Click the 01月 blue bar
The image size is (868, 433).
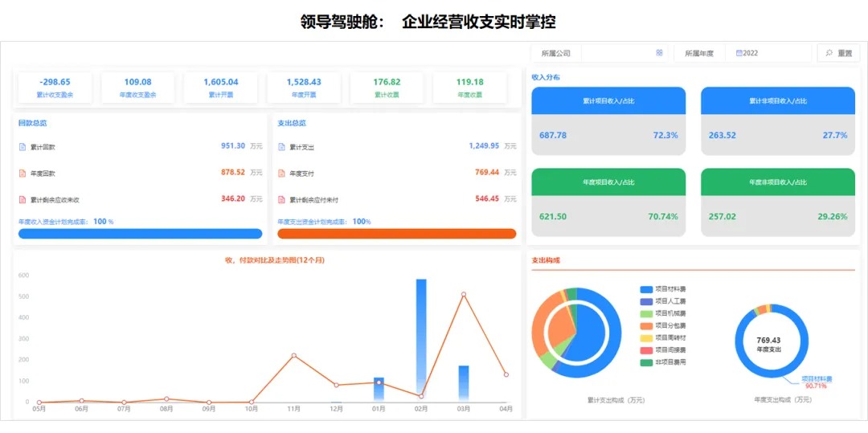379,390
